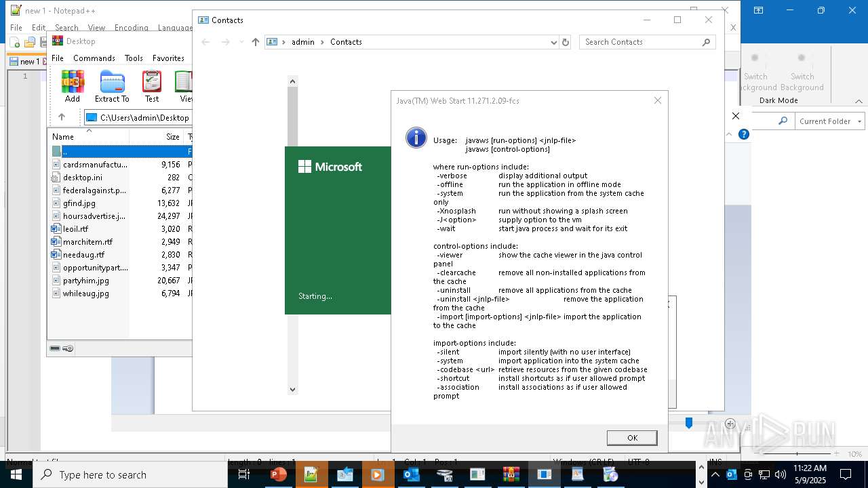Collapse the ribbon with the chevron near Dark Mode
Screen dimensions: 868x488
pos(859,101)
